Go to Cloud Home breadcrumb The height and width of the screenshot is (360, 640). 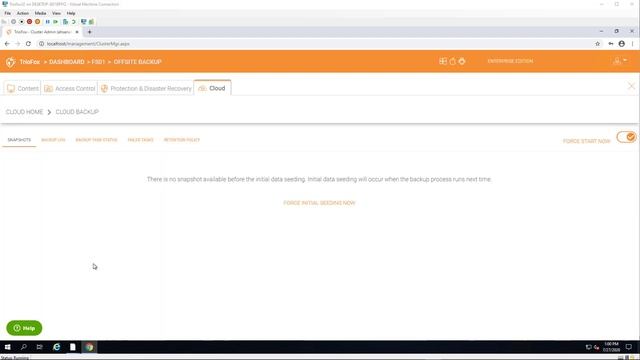pyautogui.click(x=24, y=112)
